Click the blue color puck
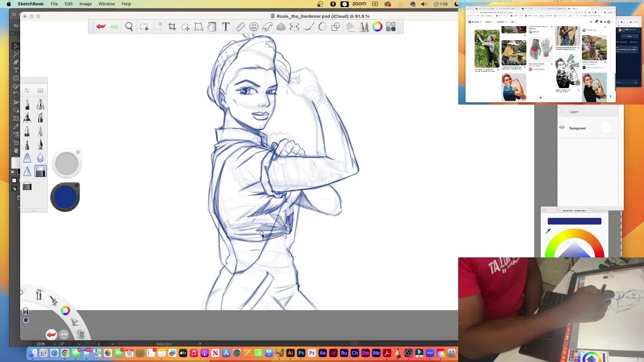 65,197
